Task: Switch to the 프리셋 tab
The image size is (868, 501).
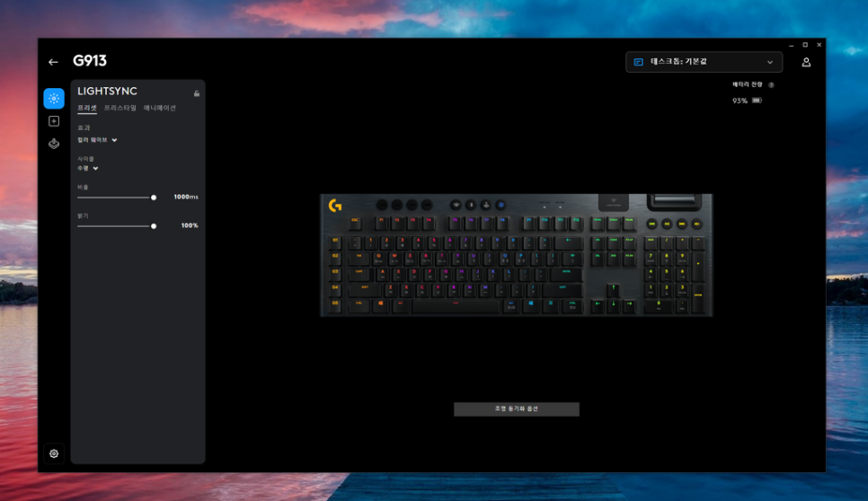Action: tap(87, 108)
